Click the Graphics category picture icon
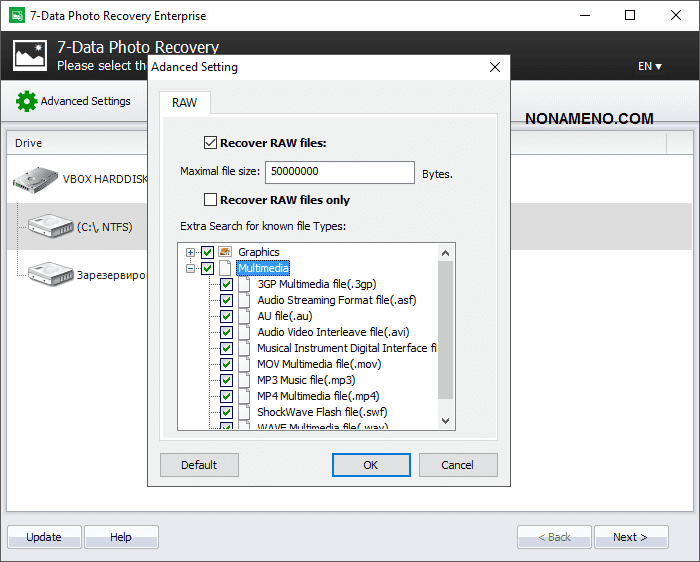This screenshot has height=562, width=700. point(225,252)
